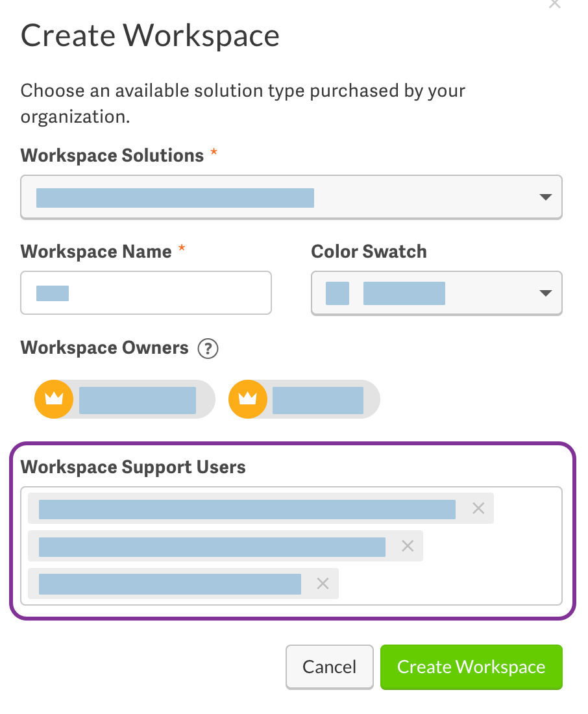
Task: Click the selected value in Workspace Solutions
Action: (175, 197)
